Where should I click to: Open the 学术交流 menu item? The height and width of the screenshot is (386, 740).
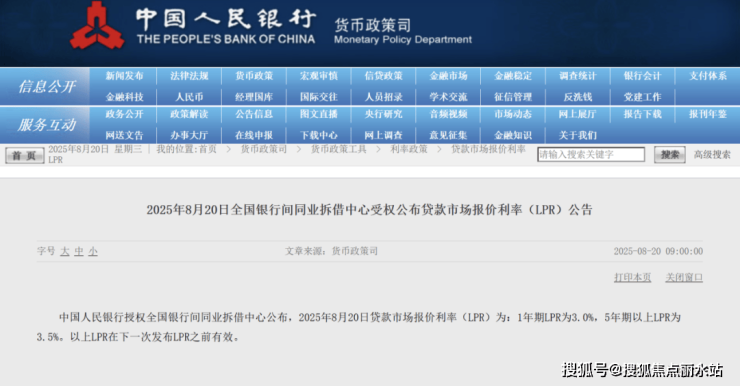point(448,97)
